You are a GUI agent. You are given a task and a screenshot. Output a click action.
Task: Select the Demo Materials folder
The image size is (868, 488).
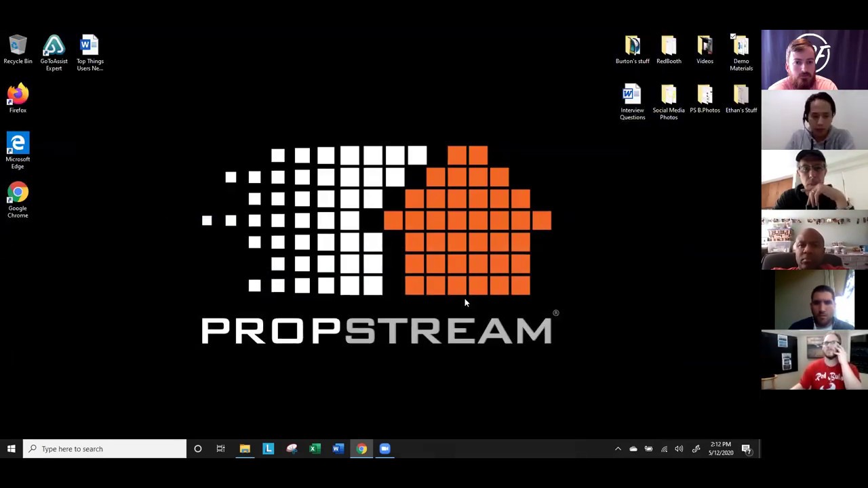pyautogui.click(x=741, y=53)
